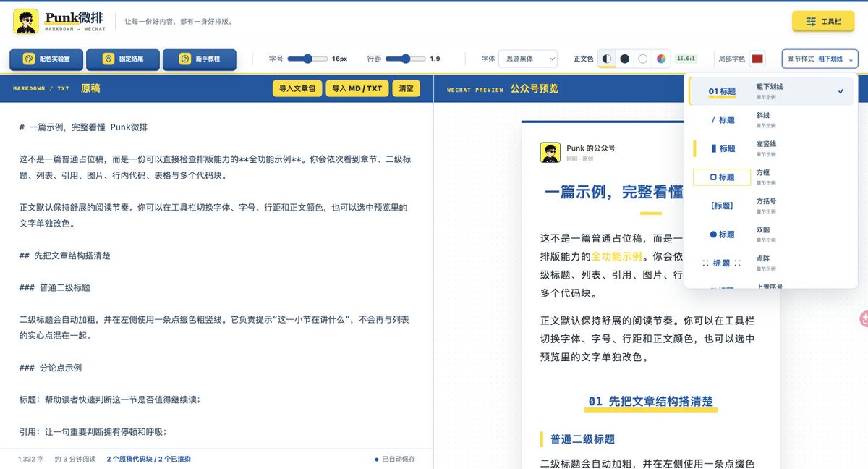The image size is (868, 469).
Task: Click the pin icon on 固定结尾 button
Action: click(x=108, y=59)
